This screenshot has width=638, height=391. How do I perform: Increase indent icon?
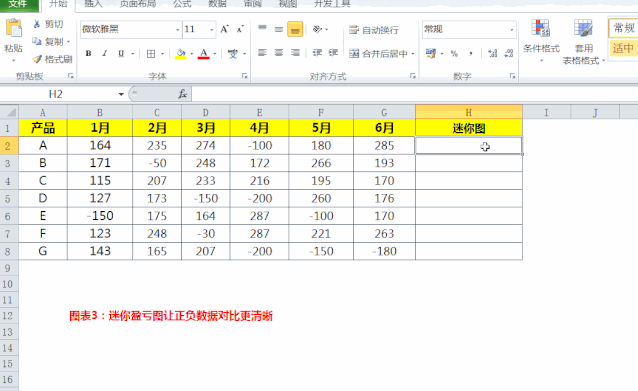click(333, 53)
